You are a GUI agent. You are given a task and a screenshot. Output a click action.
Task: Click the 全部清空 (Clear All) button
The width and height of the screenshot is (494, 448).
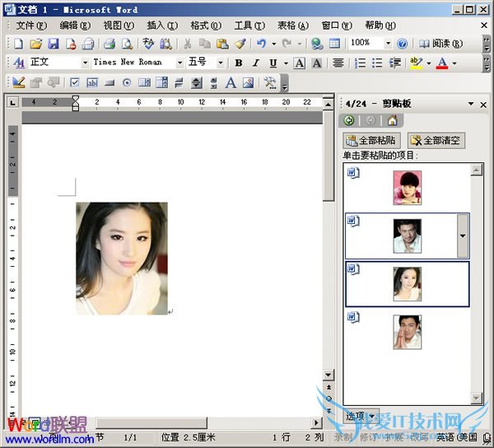[436, 140]
